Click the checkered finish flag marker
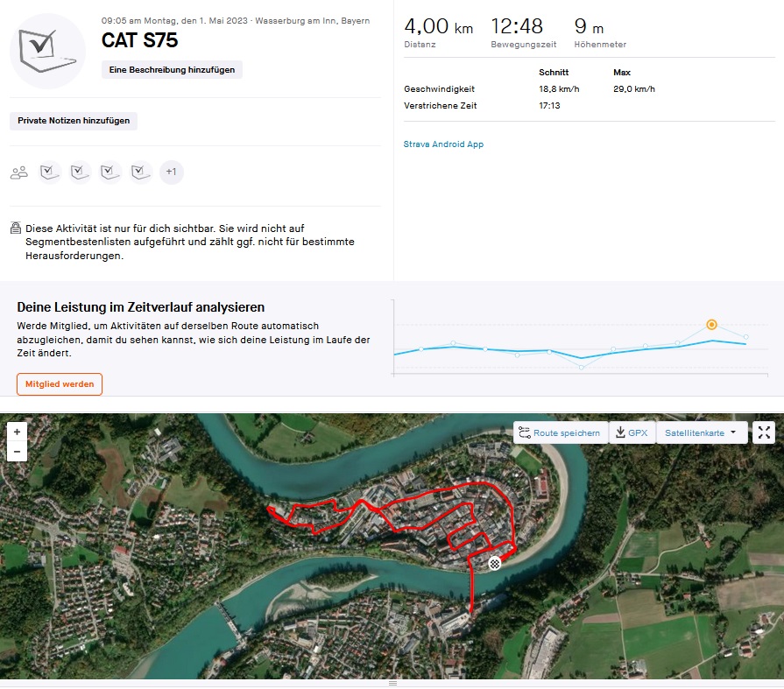 click(495, 563)
